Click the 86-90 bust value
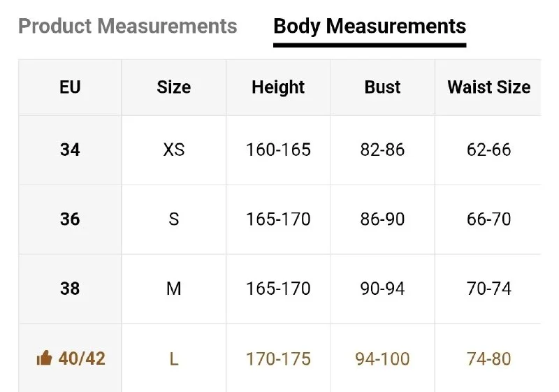Image resolution: width=559 pixels, height=392 pixels. click(382, 219)
